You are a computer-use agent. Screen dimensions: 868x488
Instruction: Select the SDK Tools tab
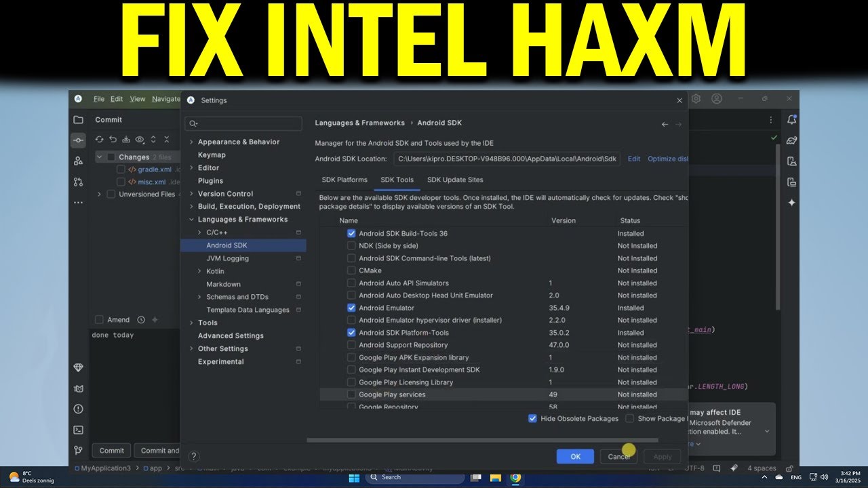pyautogui.click(x=397, y=180)
